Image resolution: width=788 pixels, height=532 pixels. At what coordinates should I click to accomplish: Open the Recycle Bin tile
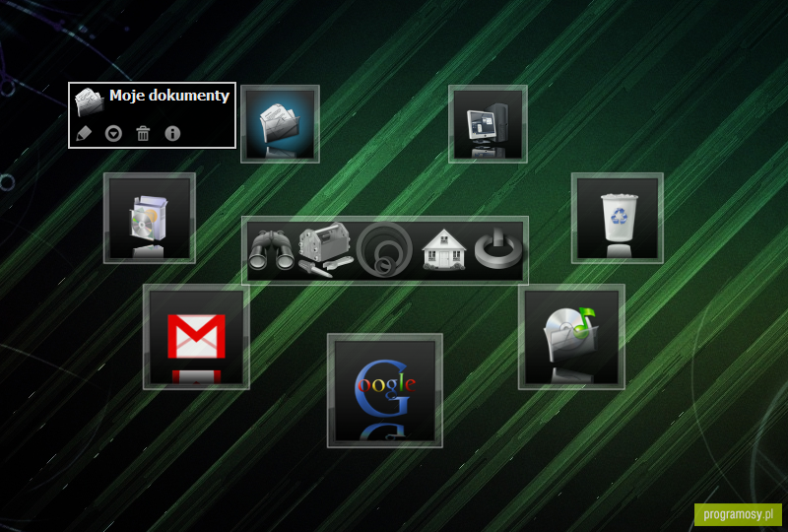point(618,218)
